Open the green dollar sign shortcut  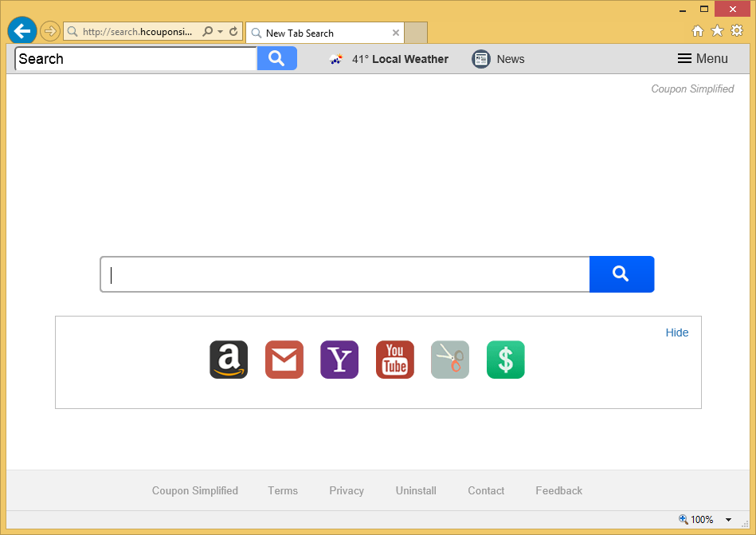(505, 360)
